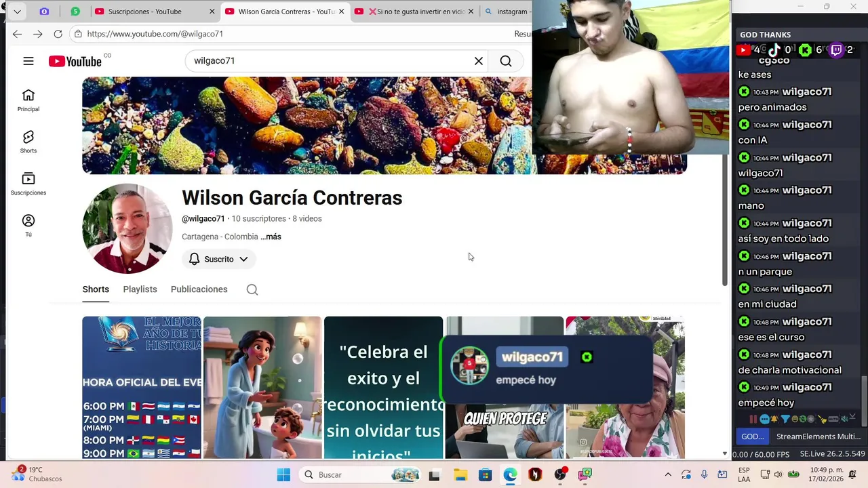Open chat filter funnel icon
The height and width of the screenshot is (488, 868).
tap(785, 419)
